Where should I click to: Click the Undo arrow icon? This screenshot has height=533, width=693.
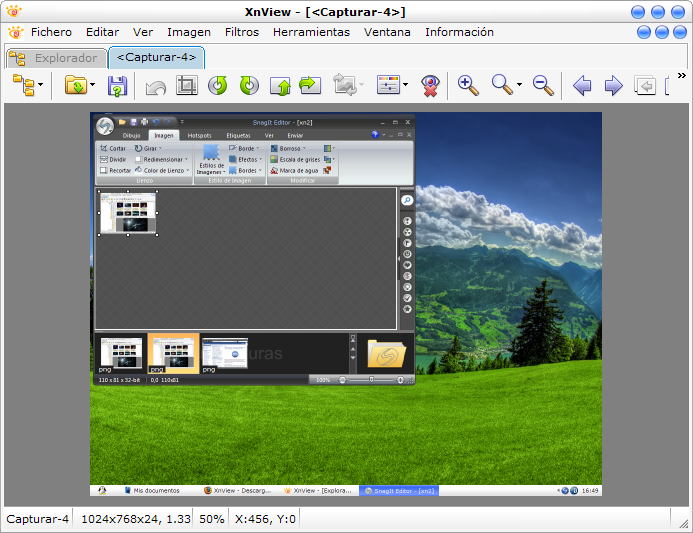[156, 86]
